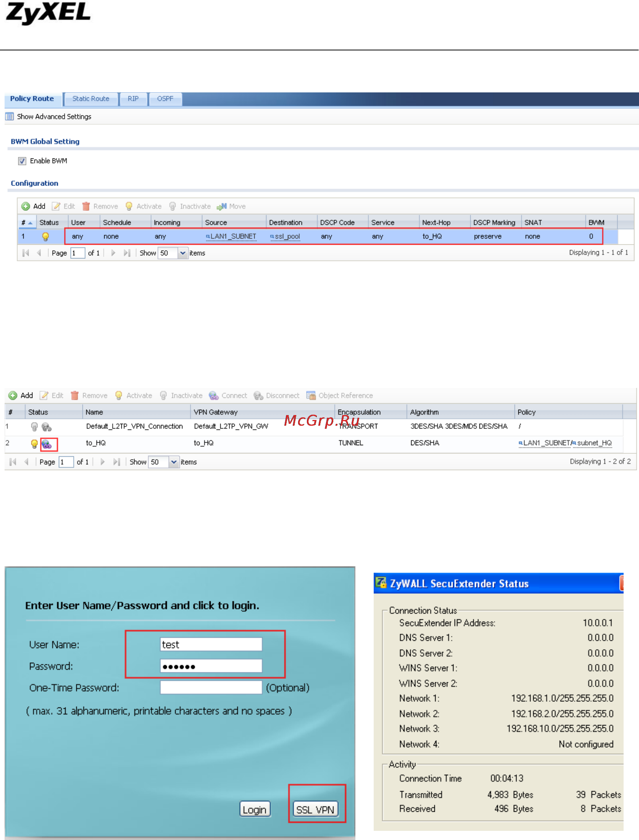Screen dimensions: 639x840
Task: Click grey lightbulb of Default_L2TP_VPN_Connection row
Action: (x=34, y=426)
